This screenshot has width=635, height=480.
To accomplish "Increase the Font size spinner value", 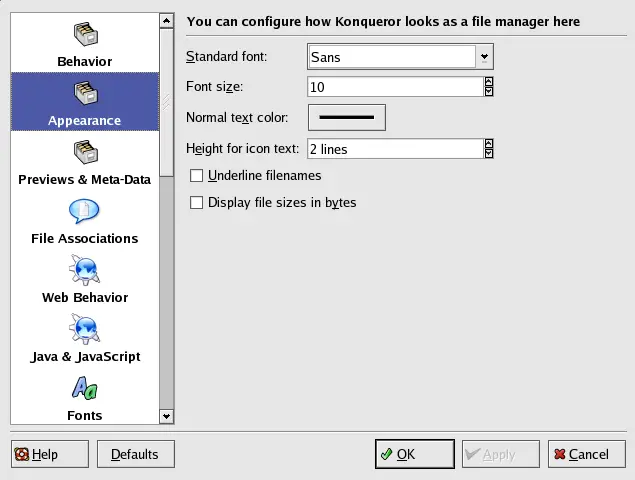I will point(489,83).
